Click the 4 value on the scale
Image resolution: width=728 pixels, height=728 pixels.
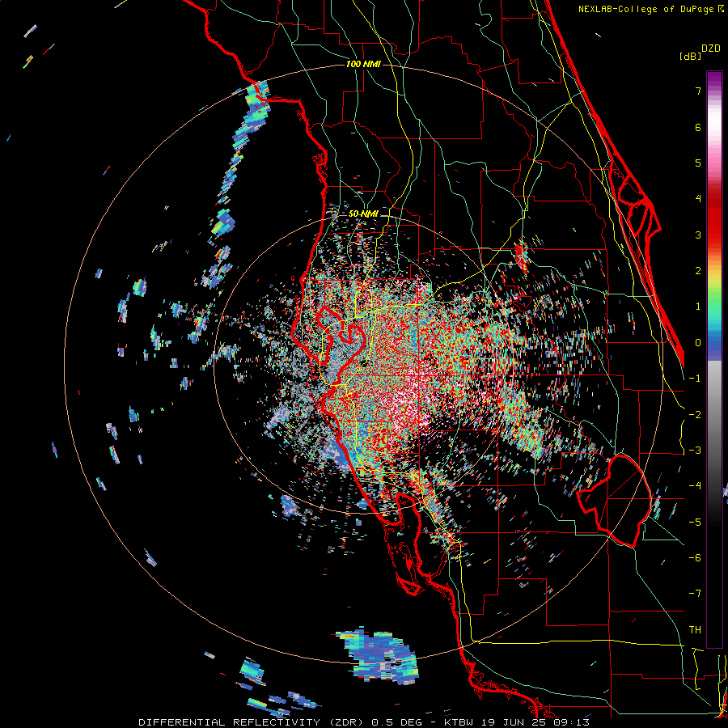coord(698,199)
